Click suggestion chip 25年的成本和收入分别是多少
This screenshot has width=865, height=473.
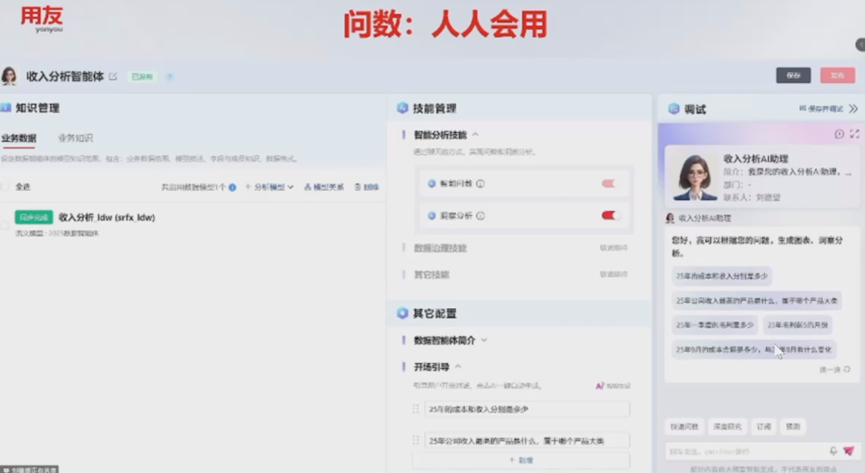(722, 276)
